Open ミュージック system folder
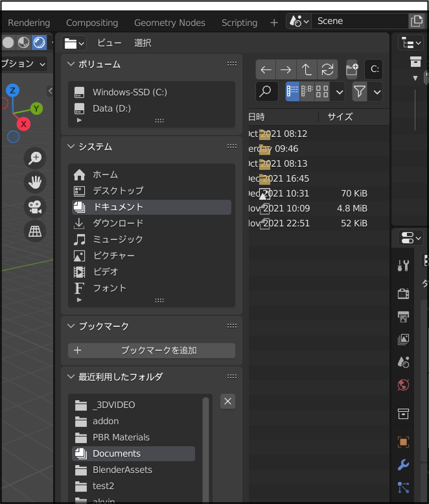The width and height of the screenshot is (429, 504). point(152,239)
